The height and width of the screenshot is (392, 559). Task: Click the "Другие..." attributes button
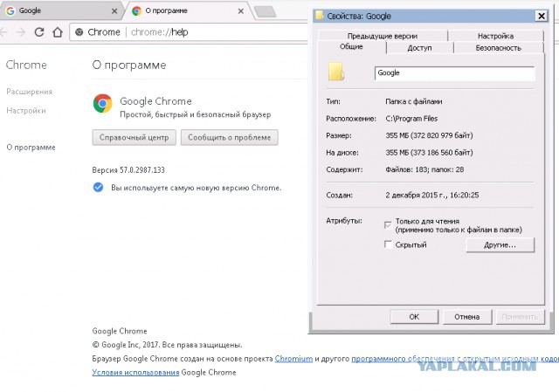click(500, 245)
